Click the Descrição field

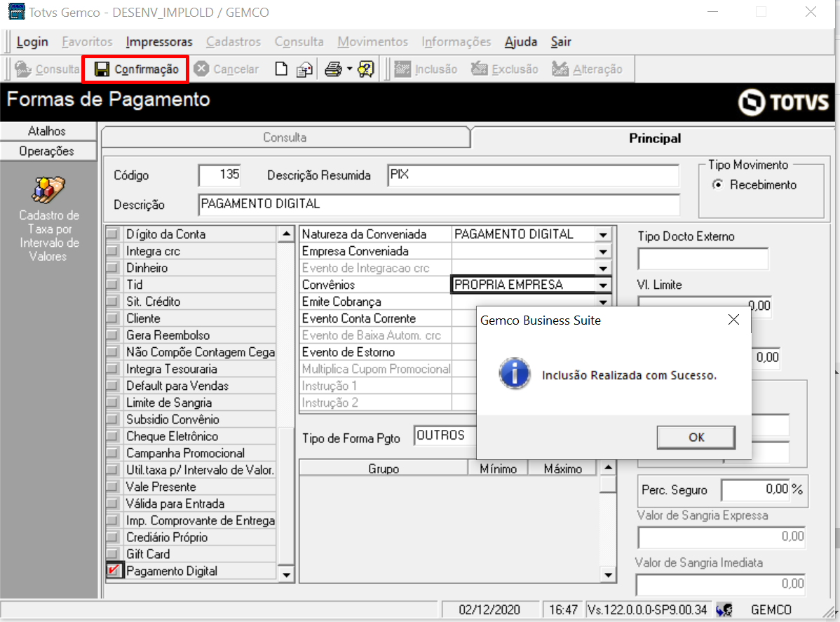(439, 204)
